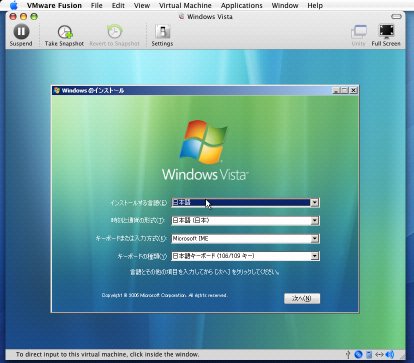Screen dimensions: 414x363
Task: Open the time and currency format dropdown arrow
Action: [315, 220]
